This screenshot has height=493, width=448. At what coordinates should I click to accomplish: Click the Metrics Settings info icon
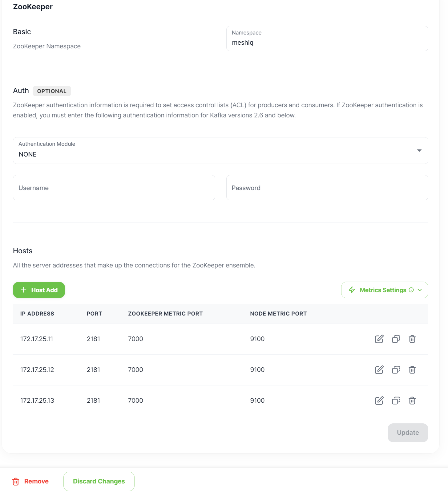[x=411, y=290]
